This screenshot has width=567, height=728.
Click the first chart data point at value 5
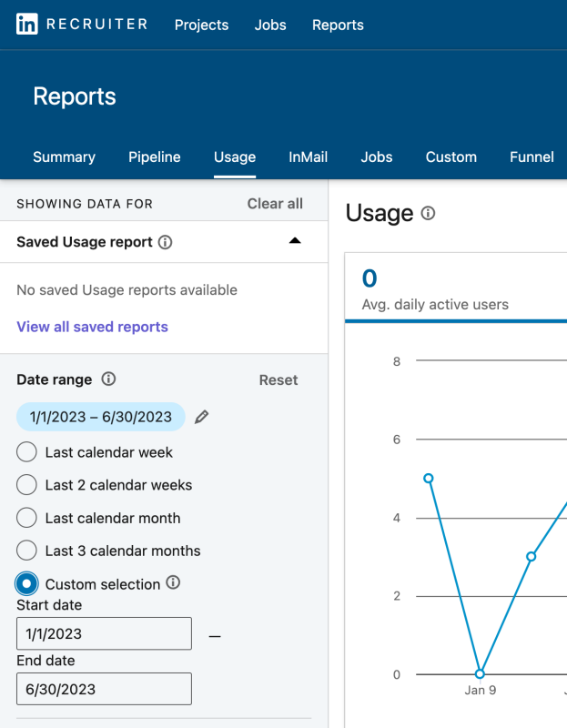coord(428,479)
